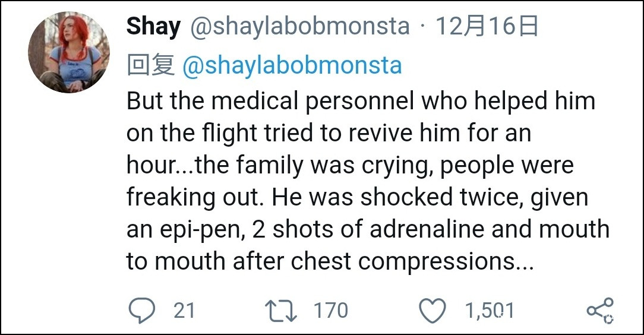
Task: Open the @shaylabobmonsta handle beside Shay
Action: point(299,27)
